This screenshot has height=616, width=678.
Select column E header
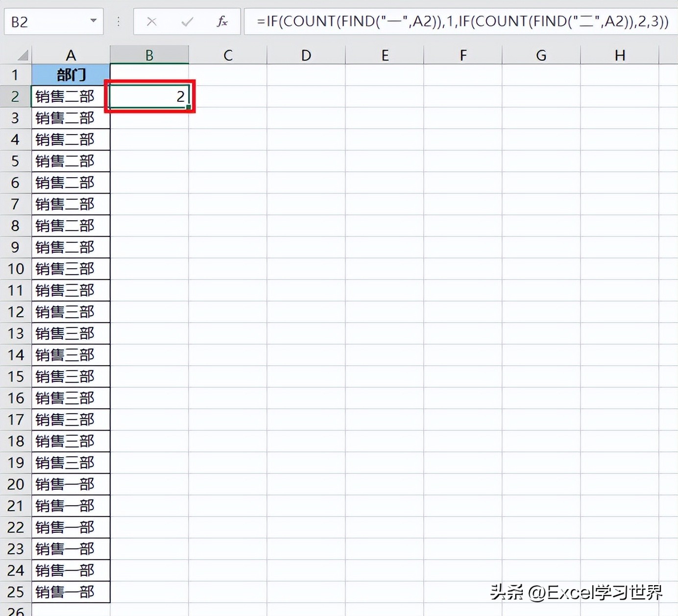(385, 55)
